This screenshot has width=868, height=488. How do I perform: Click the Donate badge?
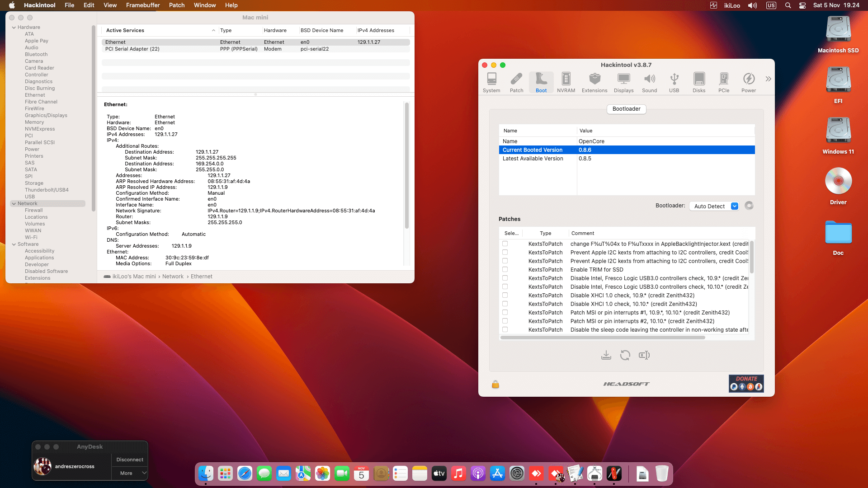[x=746, y=384]
